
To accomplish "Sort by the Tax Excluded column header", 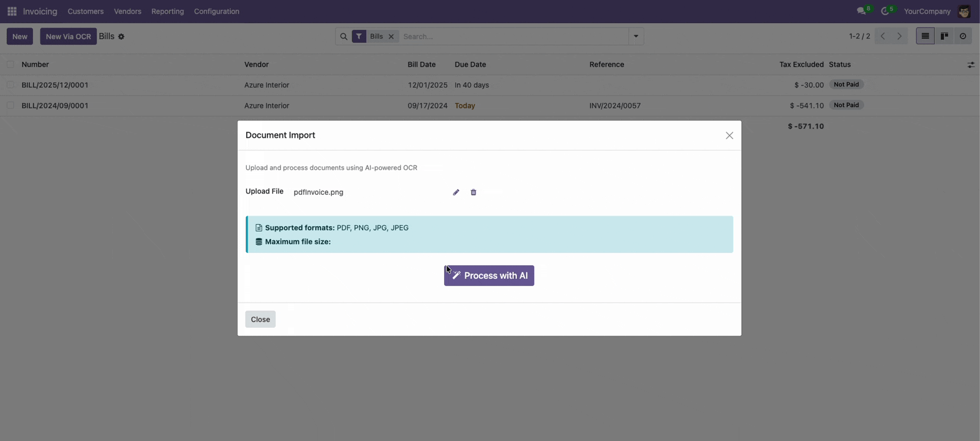I will tap(801, 64).
